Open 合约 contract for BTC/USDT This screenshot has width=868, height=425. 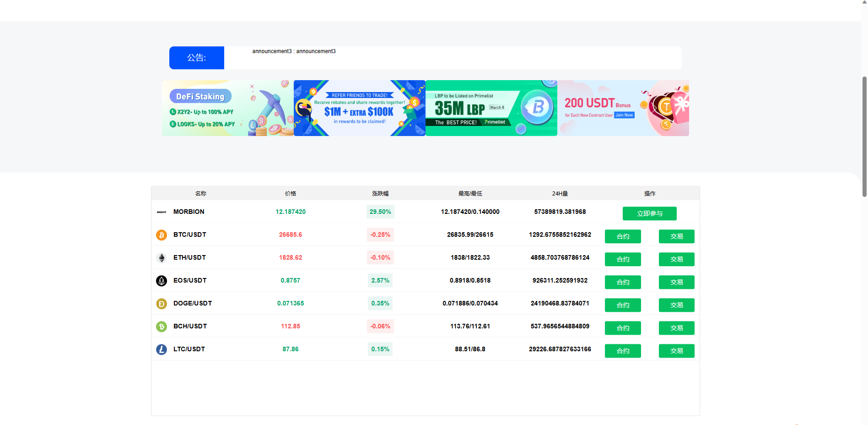[623, 236]
